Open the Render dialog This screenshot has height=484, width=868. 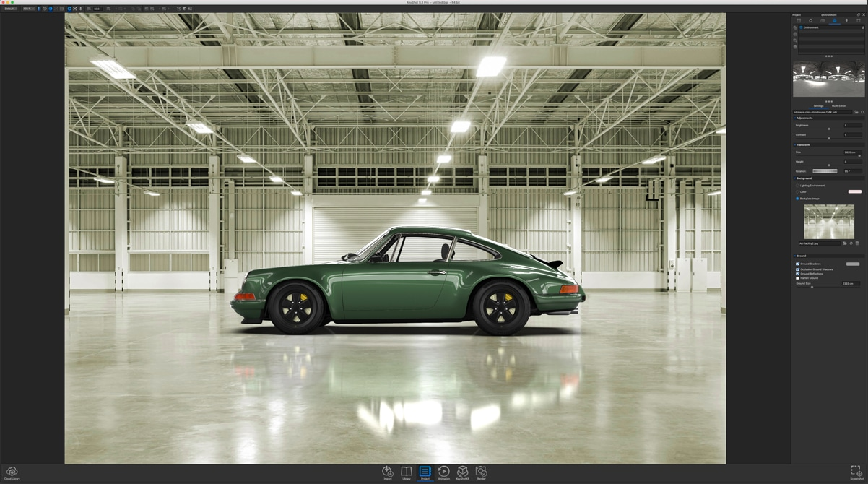[x=481, y=472]
